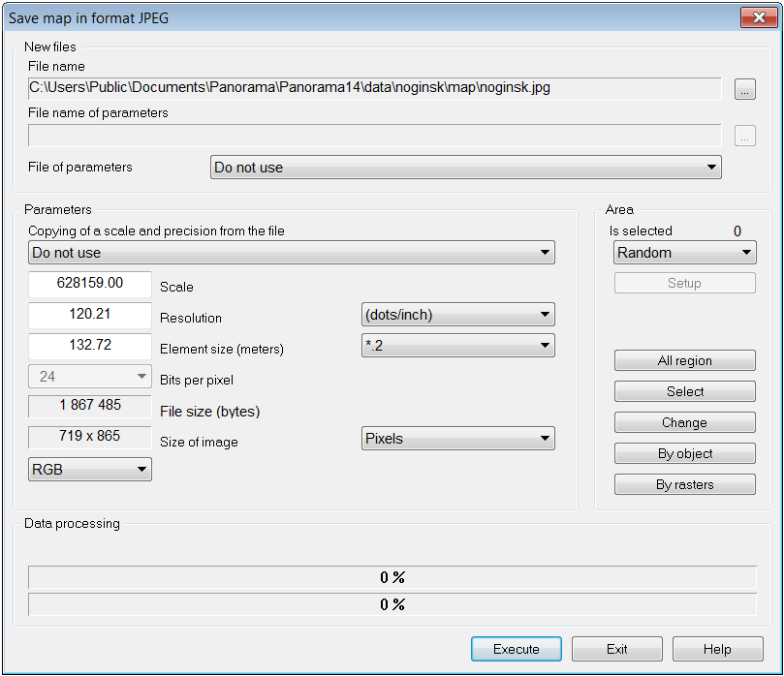Viewport: 784px width, 676px height.
Task: Click in the Resolution value field
Action: pyautogui.click(x=90, y=315)
